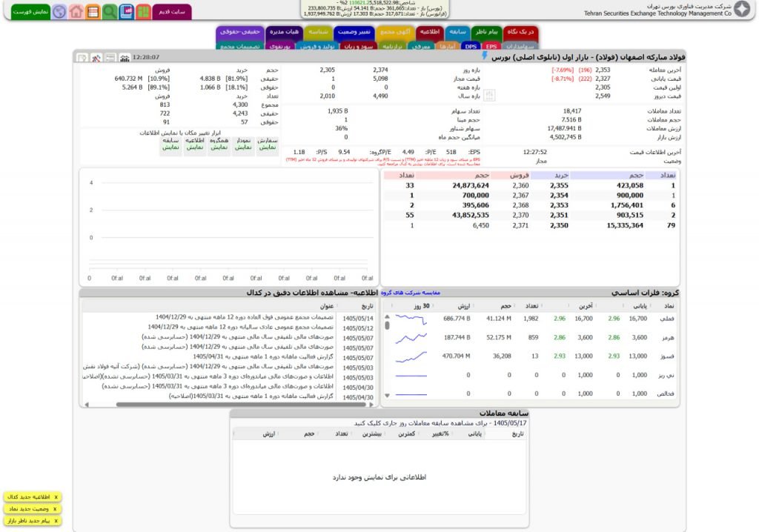Open the سود و زیان tab

[358, 47]
